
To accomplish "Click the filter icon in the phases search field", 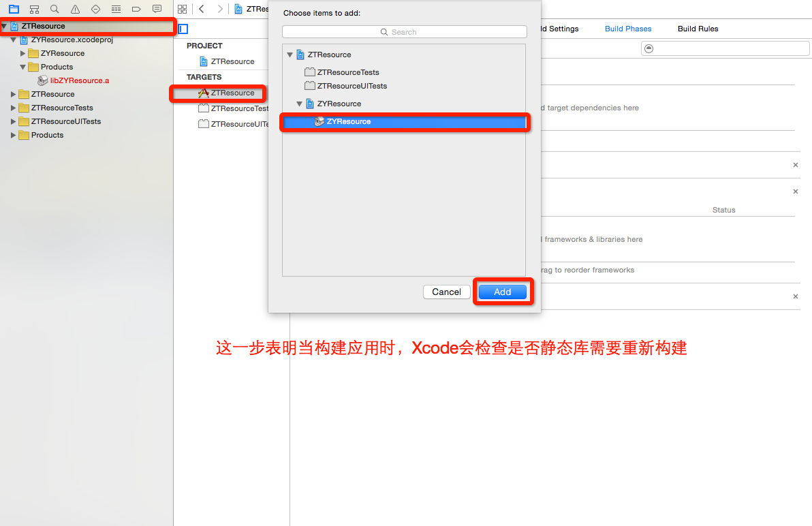I will coord(649,48).
